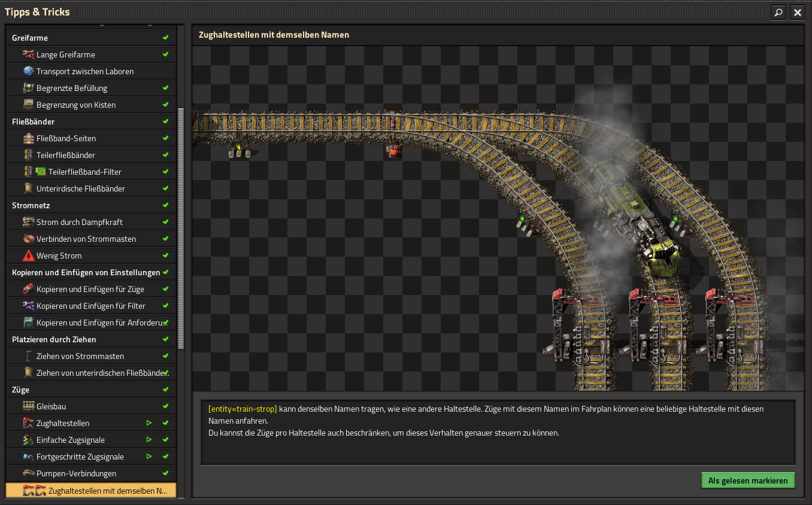Click the checkmark beside Ziehen von Strommasten

point(165,356)
